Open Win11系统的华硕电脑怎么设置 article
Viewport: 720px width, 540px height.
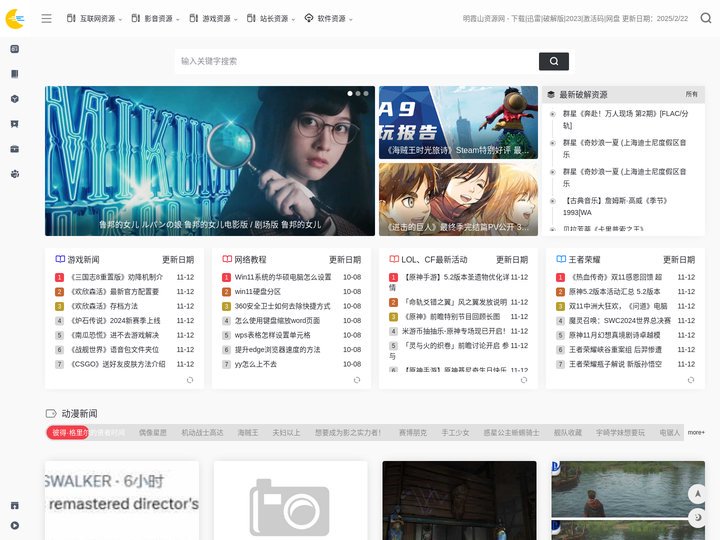pyautogui.click(x=283, y=277)
